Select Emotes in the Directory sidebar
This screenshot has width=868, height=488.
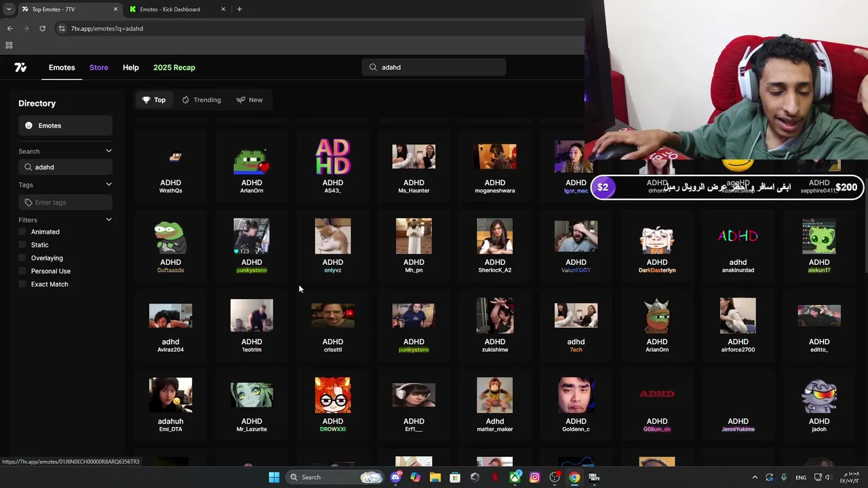[x=65, y=125]
